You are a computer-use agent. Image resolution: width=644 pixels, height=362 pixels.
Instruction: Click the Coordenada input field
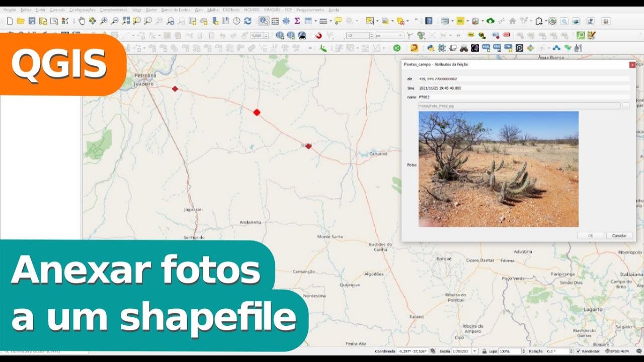pyautogui.click(x=413, y=351)
